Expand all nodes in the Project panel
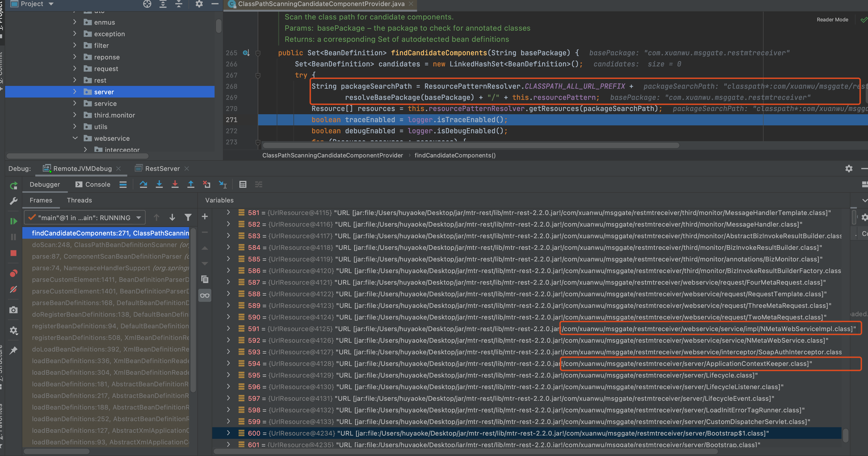868x456 pixels. (x=163, y=4)
